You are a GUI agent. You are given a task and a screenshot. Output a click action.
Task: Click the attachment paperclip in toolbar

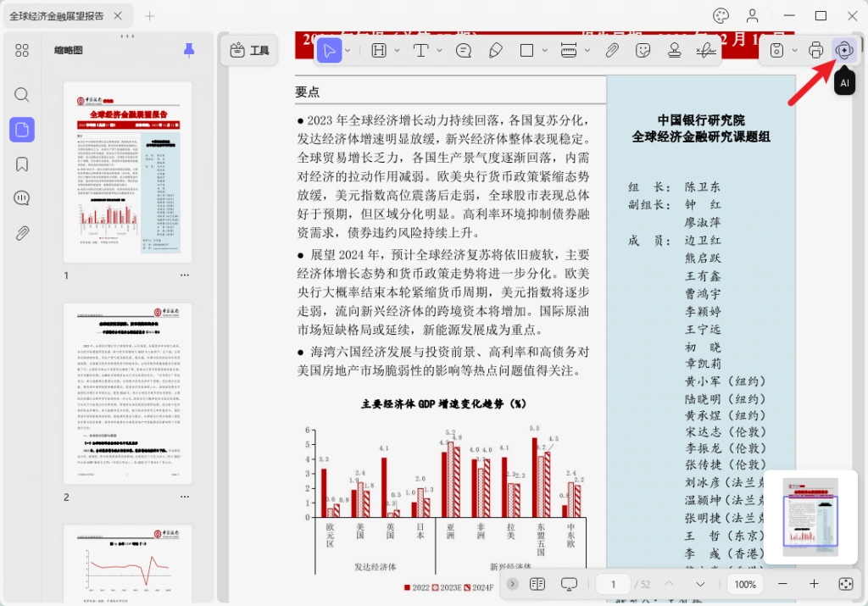pyautogui.click(x=611, y=50)
